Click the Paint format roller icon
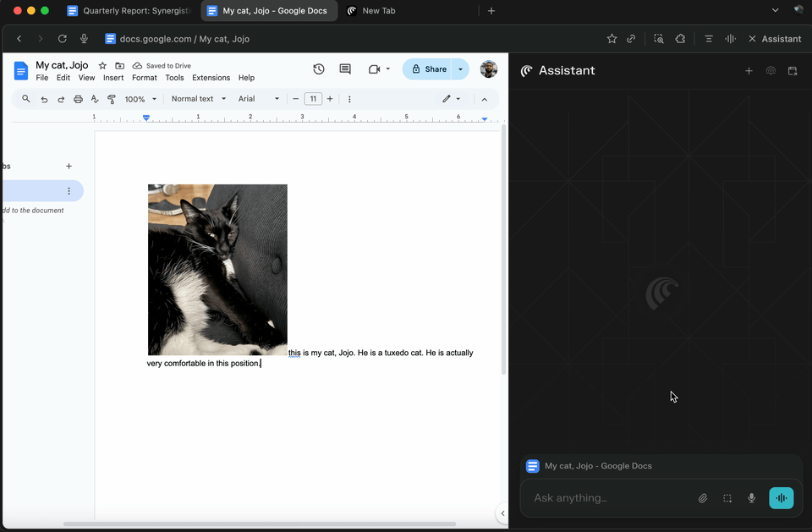 (x=112, y=99)
